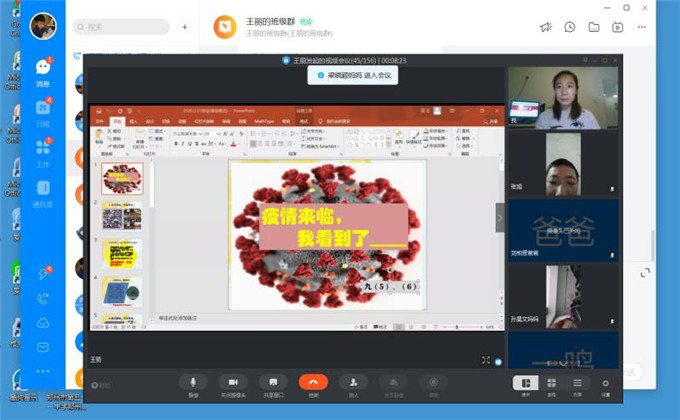The width and height of the screenshot is (680, 420).
Task: Hang up with the red end call button
Action: pos(313,382)
